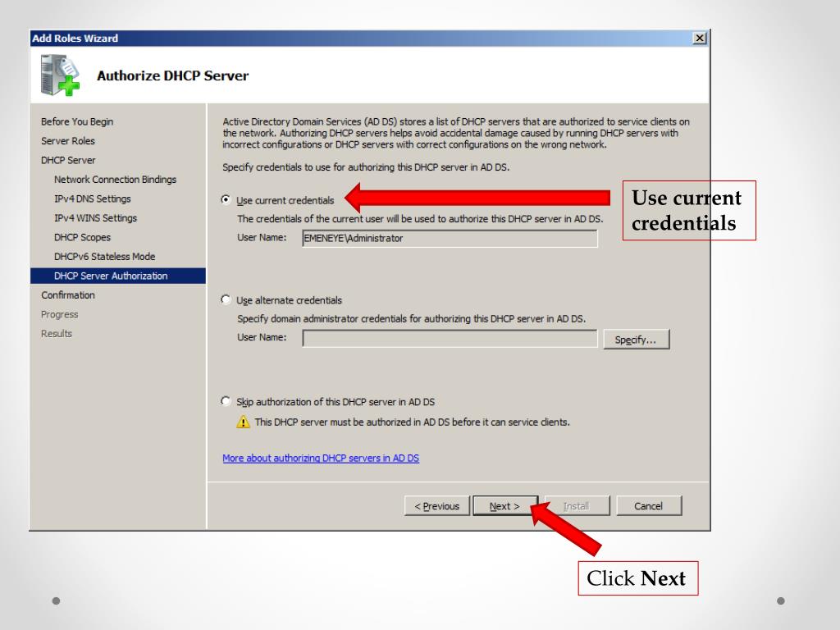Viewport: 840px width, 630px height.
Task: Close the Add Roles Wizard dialog
Action: pos(700,38)
